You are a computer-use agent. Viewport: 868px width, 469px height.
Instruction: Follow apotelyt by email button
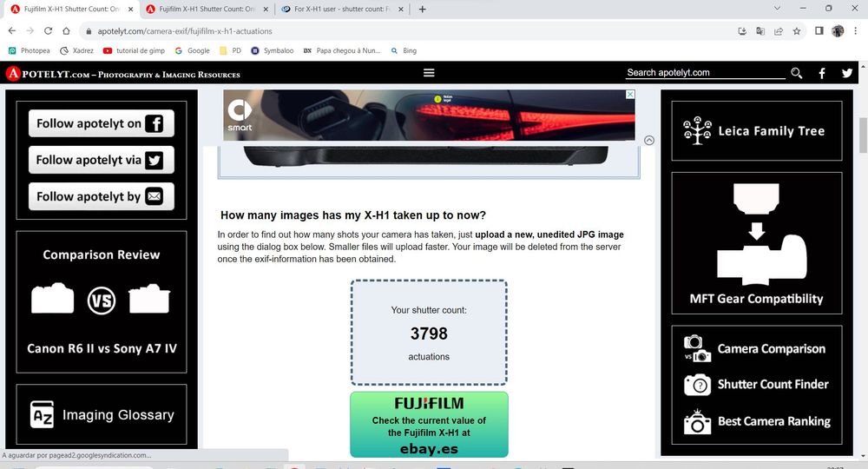click(102, 196)
